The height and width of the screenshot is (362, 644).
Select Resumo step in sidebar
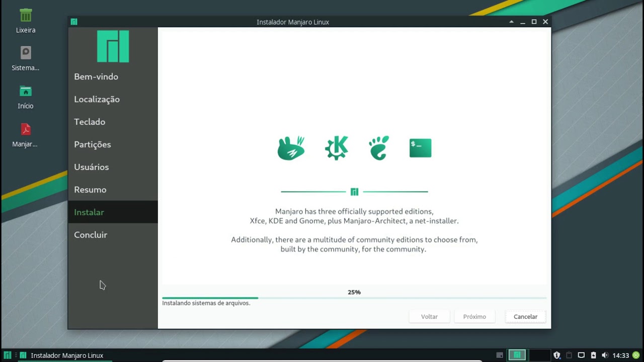click(x=113, y=190)
